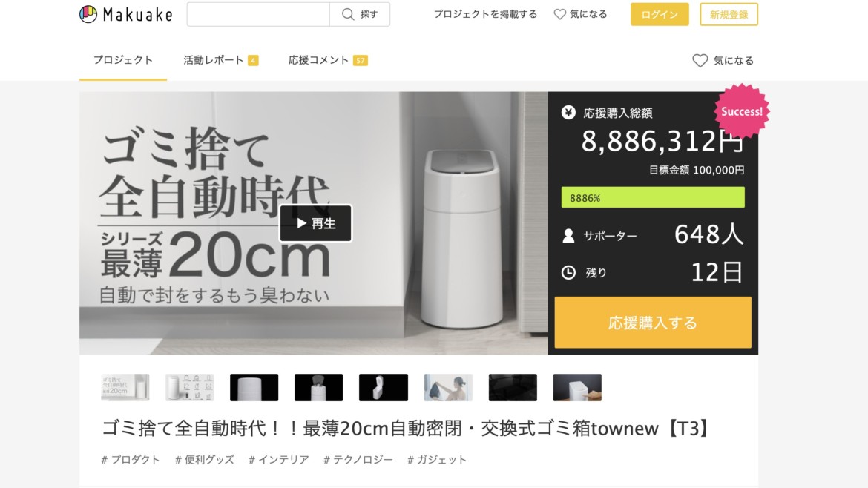This screenshot has height=488, width=868.
Task: Select the プロジェクト tab
Action: pos(123,60)
